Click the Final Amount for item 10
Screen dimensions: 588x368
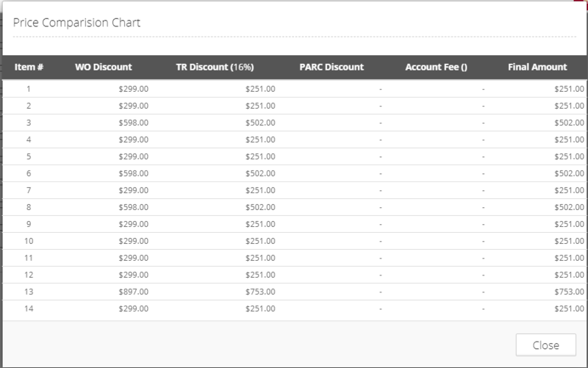[x=569, y=241]
